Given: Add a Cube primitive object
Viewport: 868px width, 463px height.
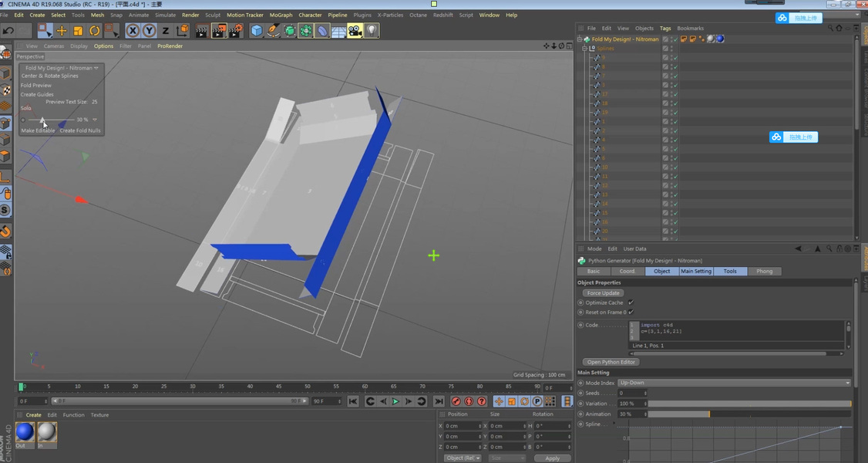Looking at the screenshot, I should [x=256, y=31].
